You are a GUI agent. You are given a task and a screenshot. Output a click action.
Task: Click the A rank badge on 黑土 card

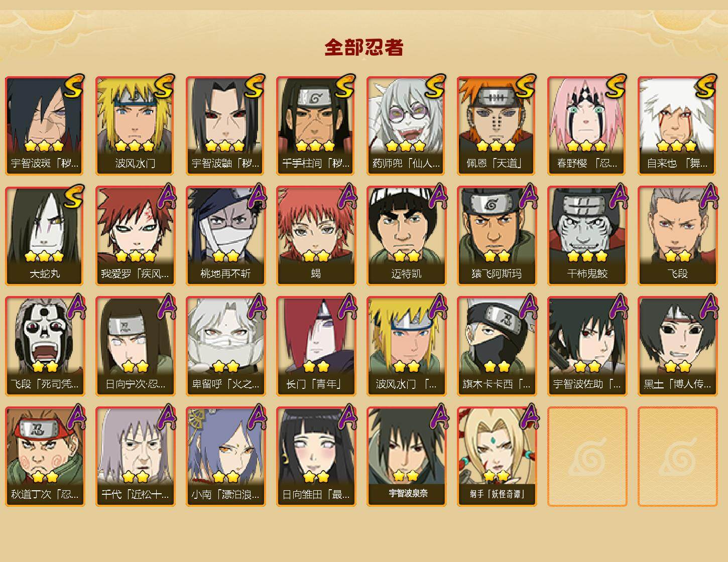pos(708,306)
